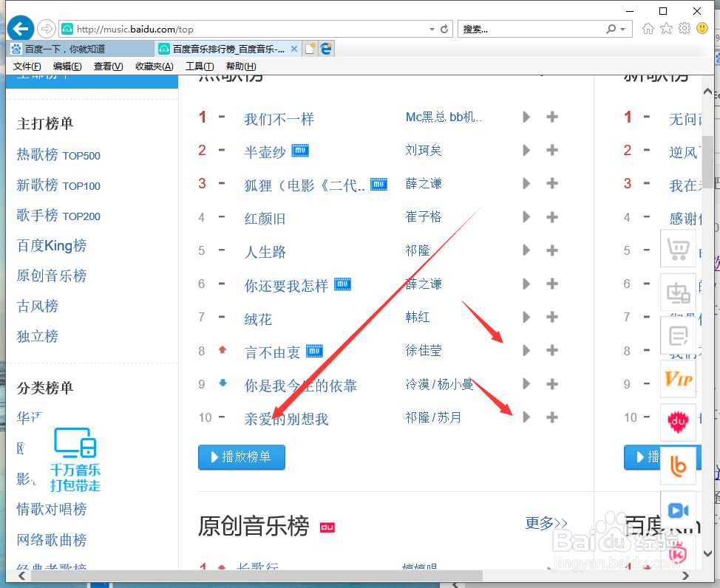Play the song 我们不一样

point(526,117)
